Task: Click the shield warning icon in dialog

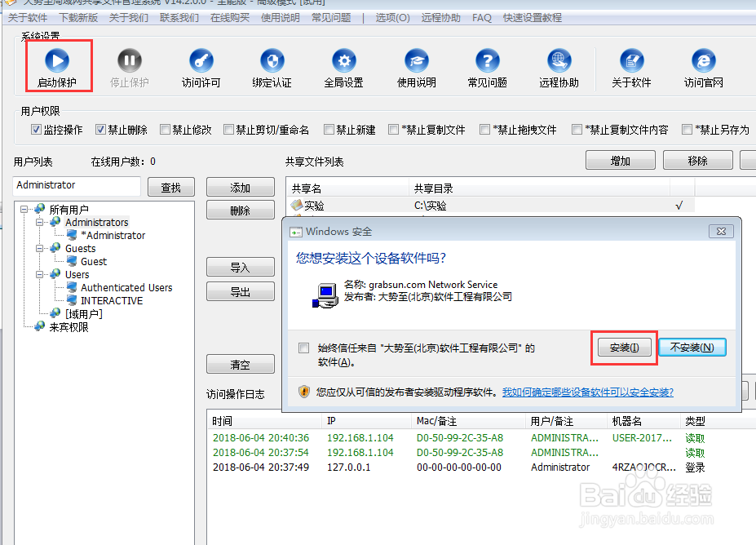Action: (x=303, y=392)
